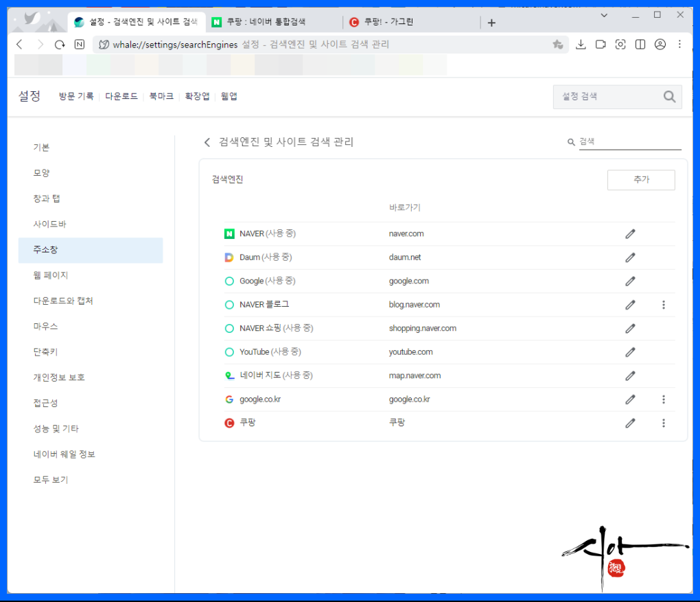This screenshot has width=700, height=602.
Task: Select 개인정보 보호 in the sidebar
Action: coord(91,378)
